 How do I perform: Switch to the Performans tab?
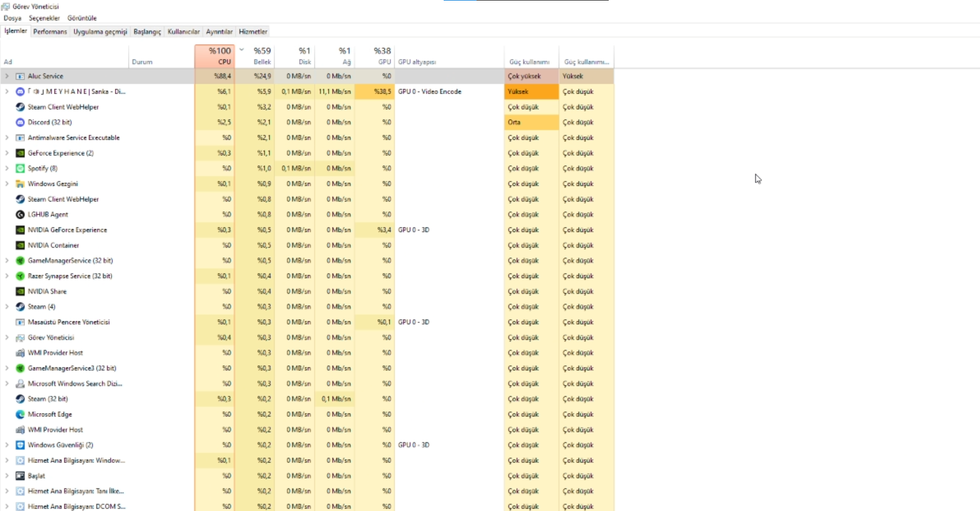[x=50, y=32]
